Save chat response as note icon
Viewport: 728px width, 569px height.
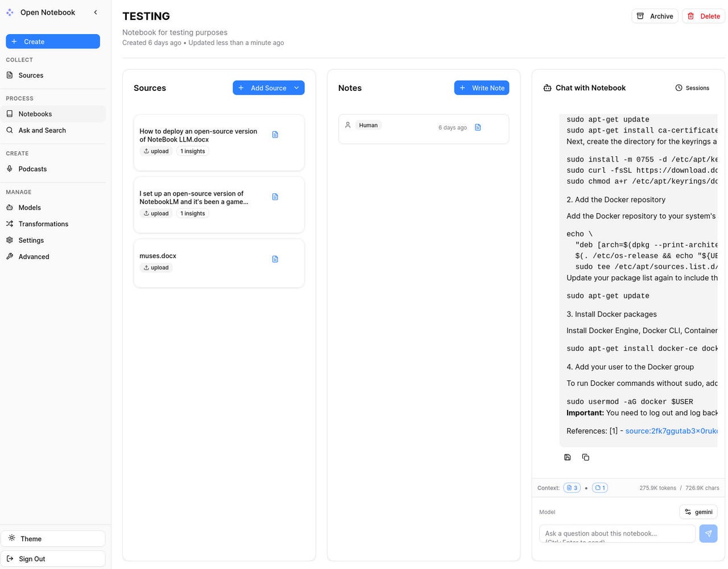567,457
